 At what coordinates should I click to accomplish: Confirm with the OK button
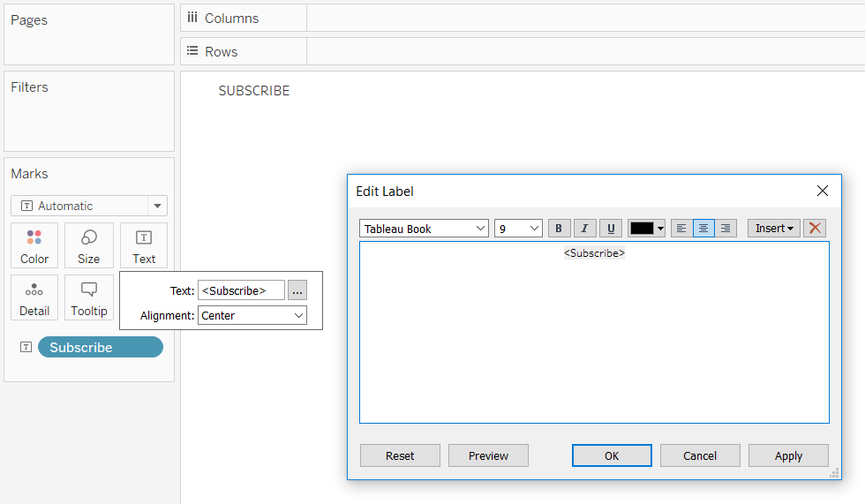point(612,455)
